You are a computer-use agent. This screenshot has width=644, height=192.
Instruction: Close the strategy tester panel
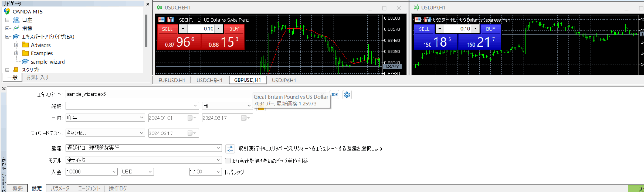tap(4, 88)
